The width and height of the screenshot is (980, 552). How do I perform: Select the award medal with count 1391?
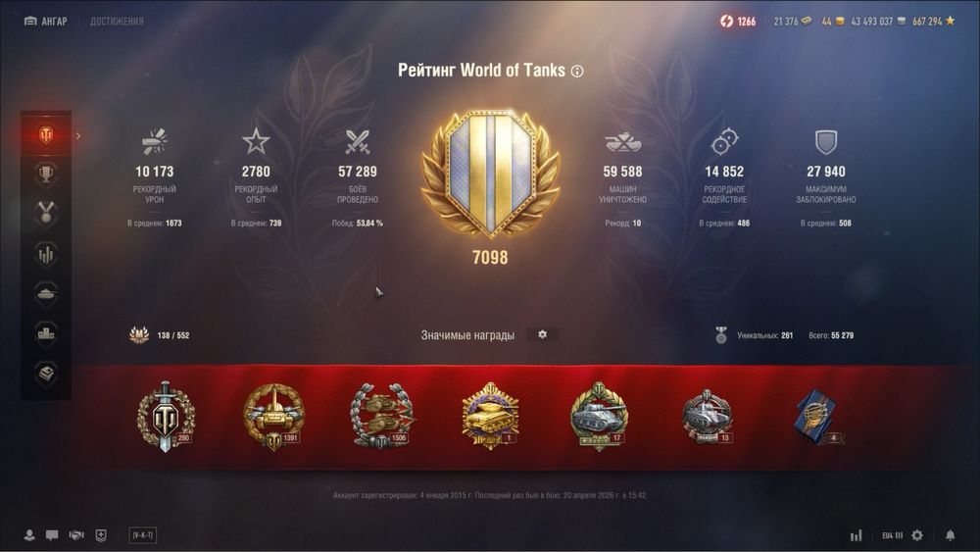(x=273, y=416)
